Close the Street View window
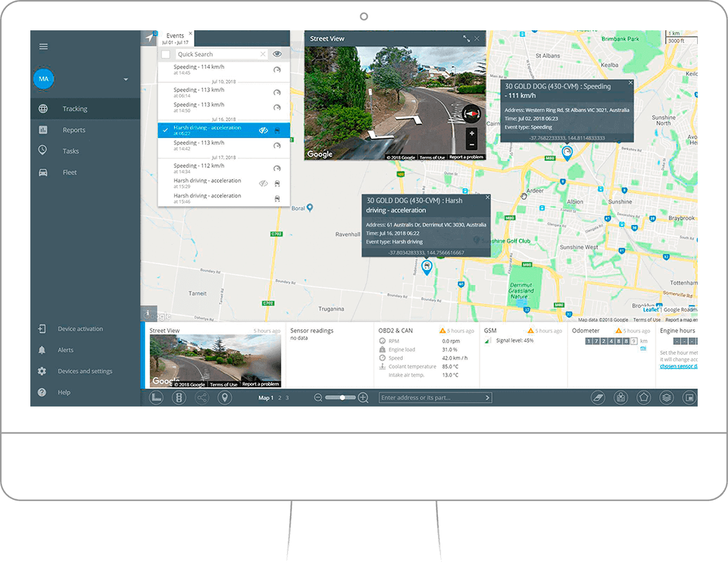The width and height of the screenshot is (728, 566). (x=477, y=38)
